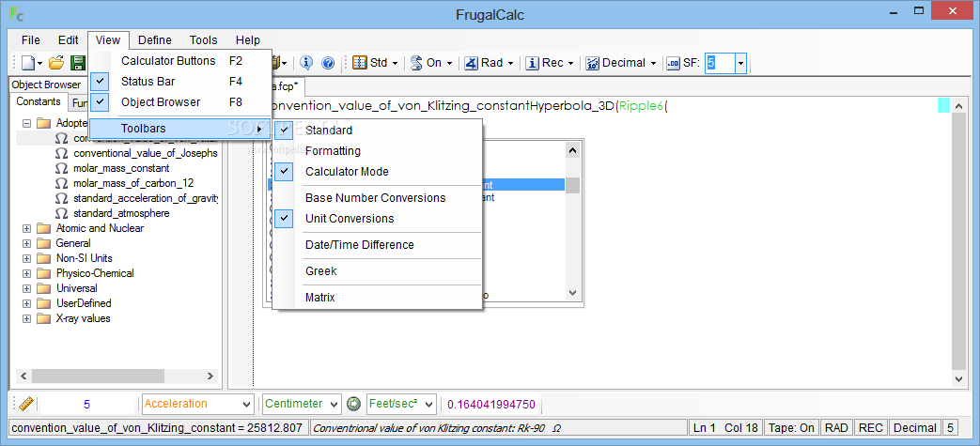
Task: Toggle Unit Conversions toolbar checkmark
Action: 284,219
